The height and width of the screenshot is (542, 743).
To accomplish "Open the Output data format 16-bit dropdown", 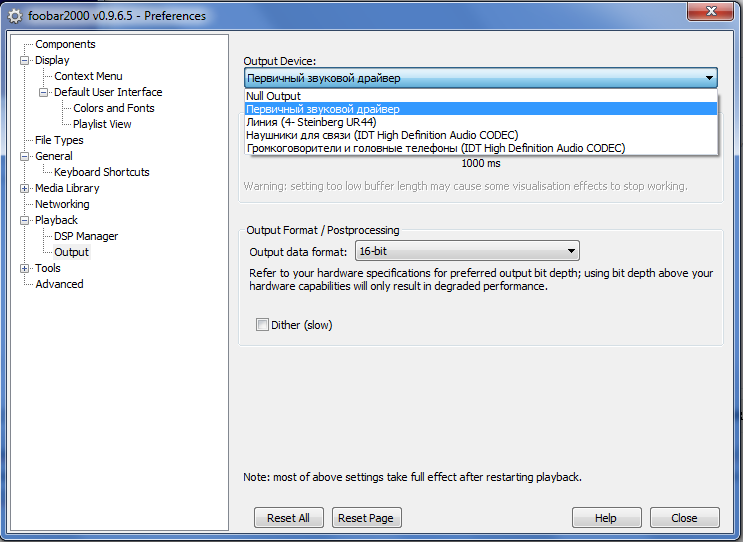I will point(467,251).
